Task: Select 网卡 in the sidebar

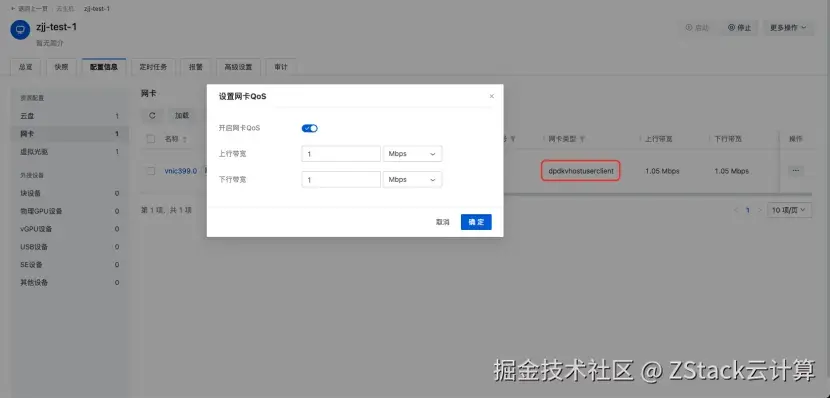Action: pos(69,134)
